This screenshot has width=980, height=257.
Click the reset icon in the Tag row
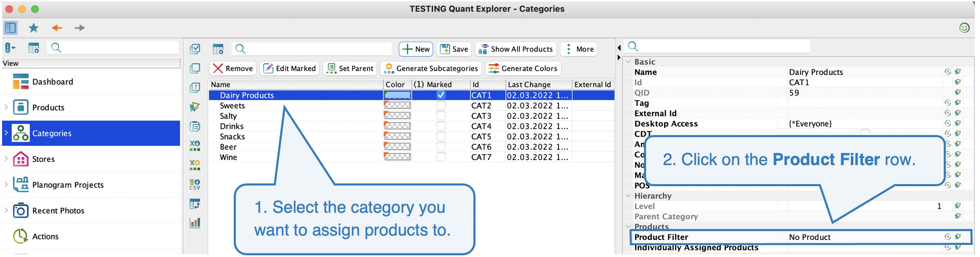(x=948, y=103)
